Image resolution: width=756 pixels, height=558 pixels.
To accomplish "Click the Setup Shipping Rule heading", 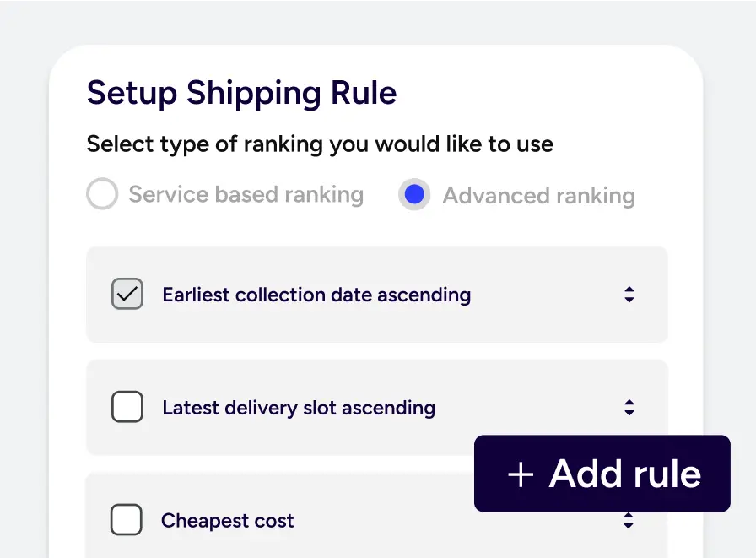I will click(241, 93).
